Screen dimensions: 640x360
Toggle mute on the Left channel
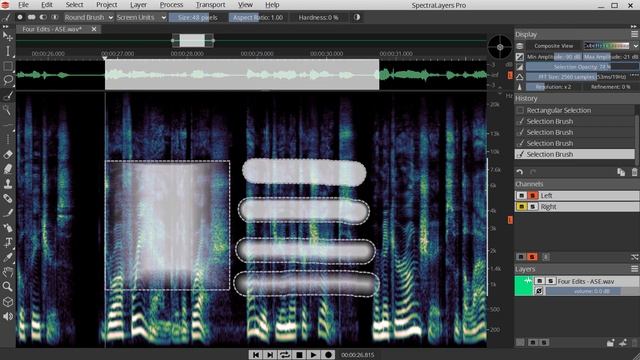[x=521, y=196]
